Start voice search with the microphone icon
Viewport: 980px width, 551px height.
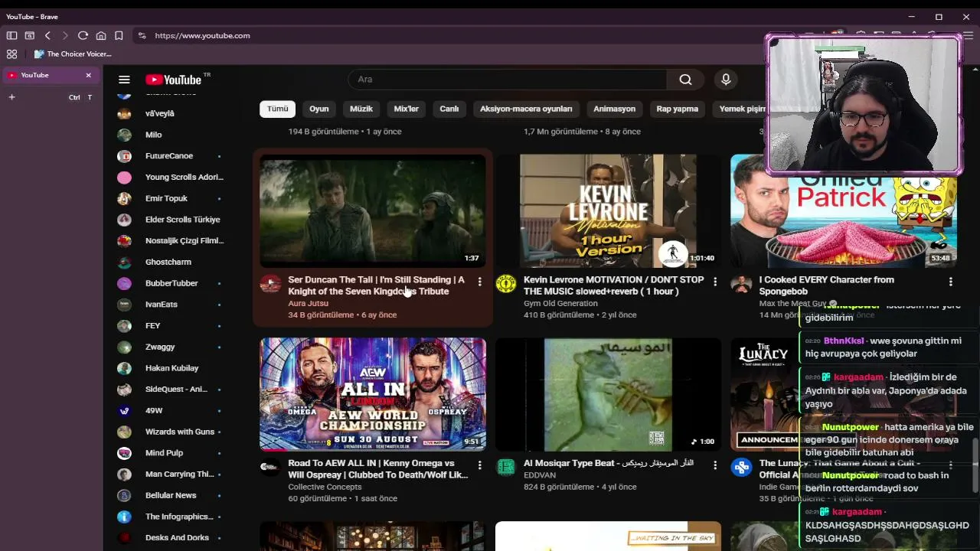[x=726, y=80]
